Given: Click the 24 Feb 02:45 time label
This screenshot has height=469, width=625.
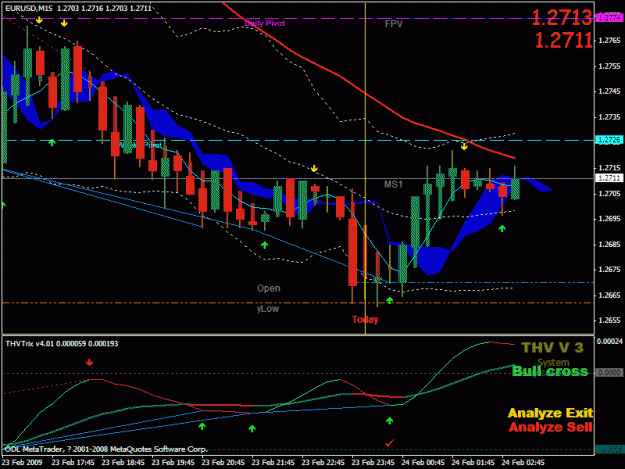Looking at the screenshot, I should 523,463.
